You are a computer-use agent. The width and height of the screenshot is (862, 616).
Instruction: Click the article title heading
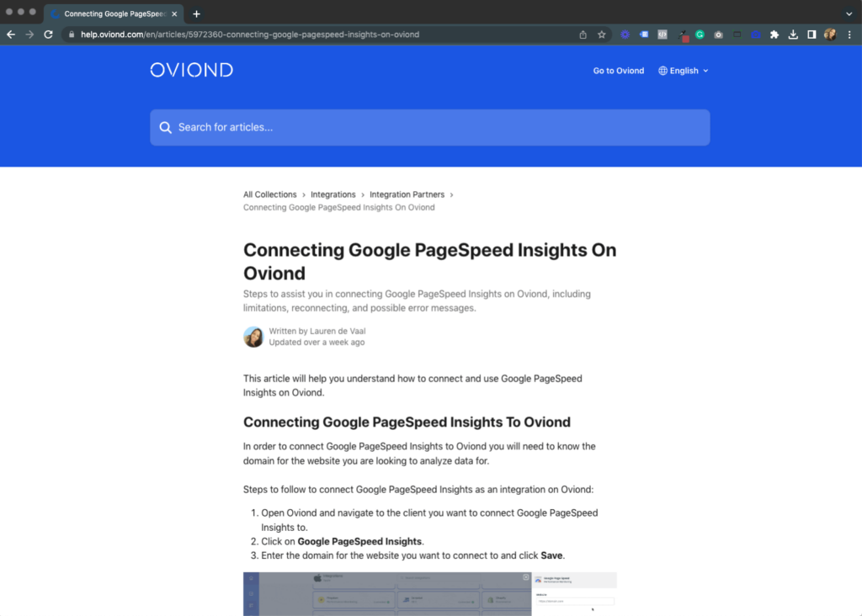point(430,262)
